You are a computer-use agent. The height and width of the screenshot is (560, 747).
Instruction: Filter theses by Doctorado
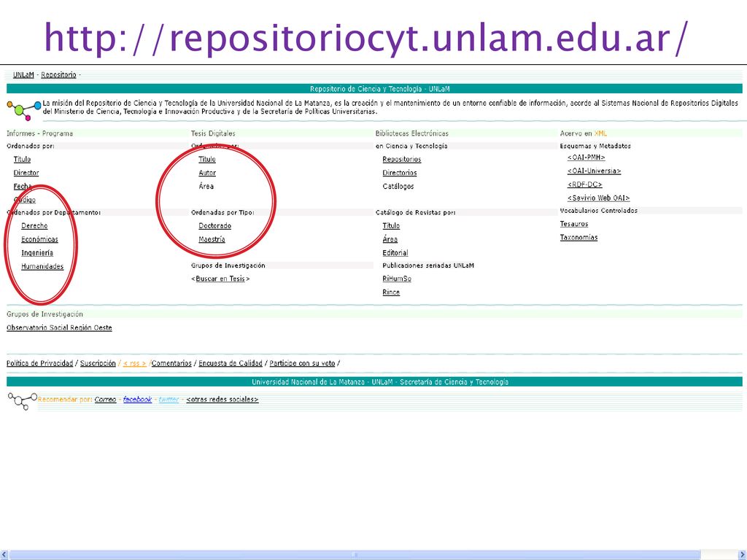pyautogui.click(x=215, y=226)
